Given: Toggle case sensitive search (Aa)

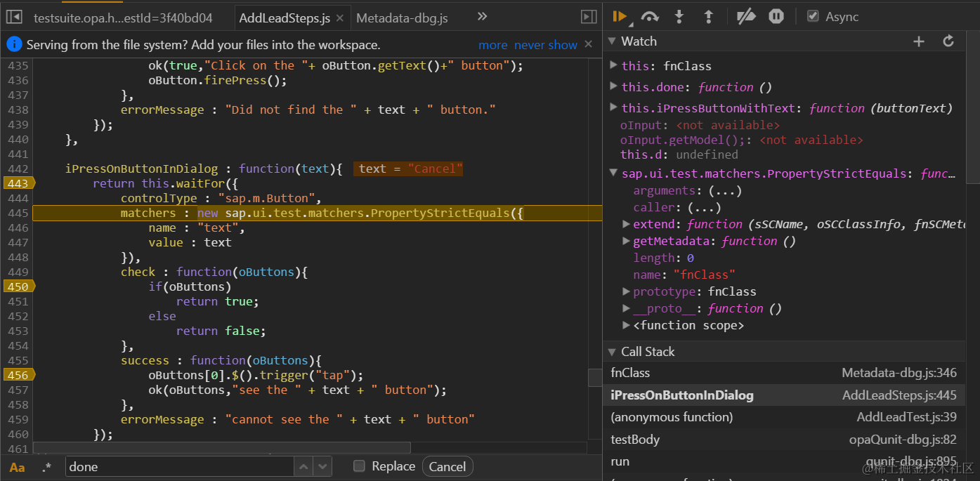Looking at the screenshot, I should tap(17, 467).
